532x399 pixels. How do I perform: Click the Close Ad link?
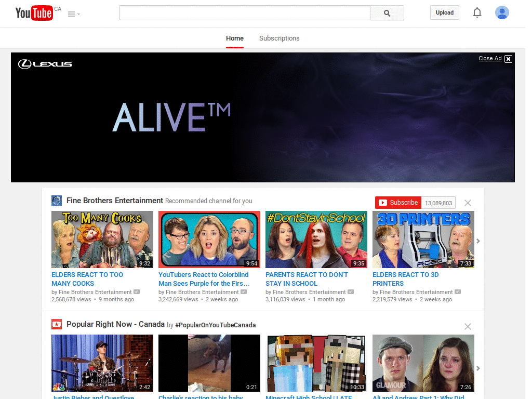[490, 58]
